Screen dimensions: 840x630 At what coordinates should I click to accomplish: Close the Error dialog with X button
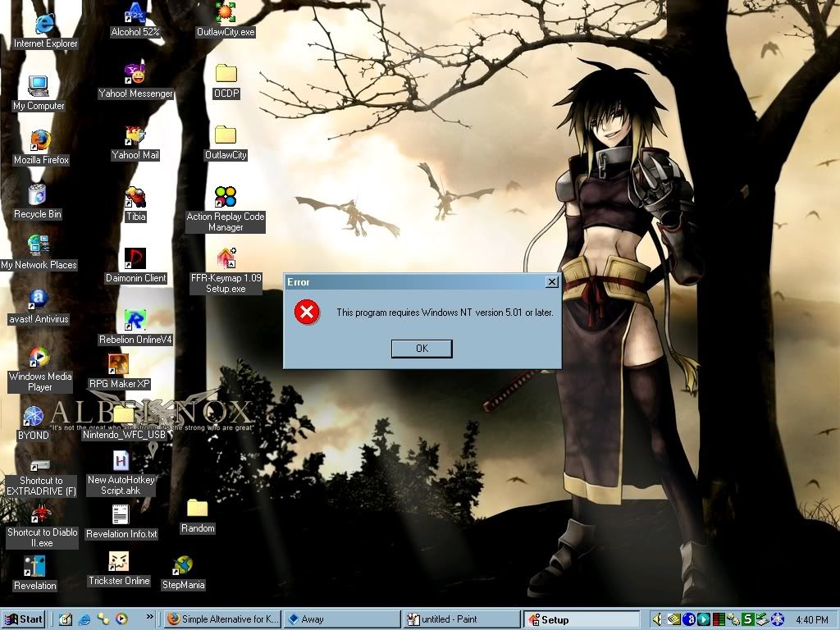pos(552,282)
